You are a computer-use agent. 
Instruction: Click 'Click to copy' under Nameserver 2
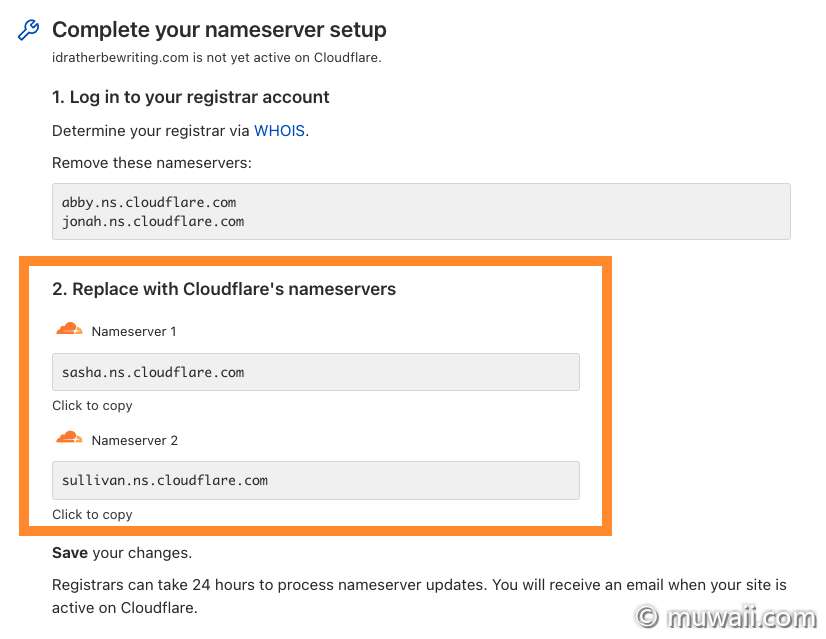coord(92,514)
